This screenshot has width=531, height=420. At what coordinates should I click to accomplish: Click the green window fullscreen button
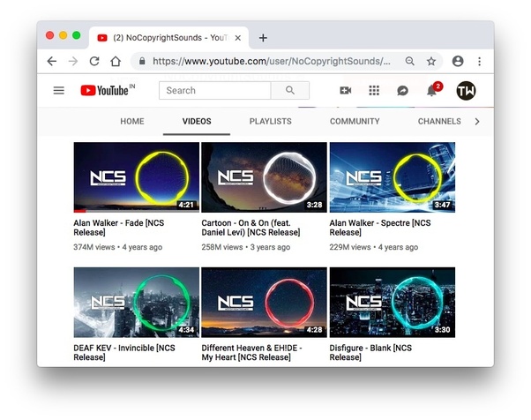77,35
